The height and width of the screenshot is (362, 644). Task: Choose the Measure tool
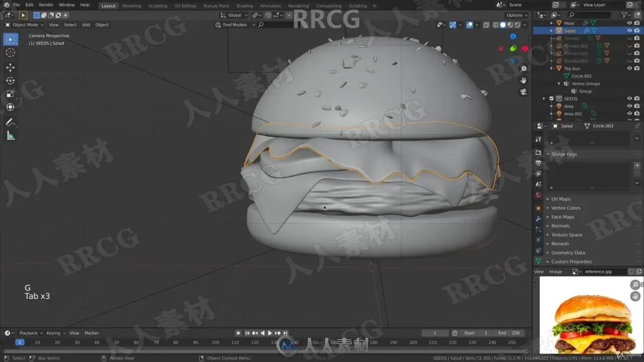point(11,136)
